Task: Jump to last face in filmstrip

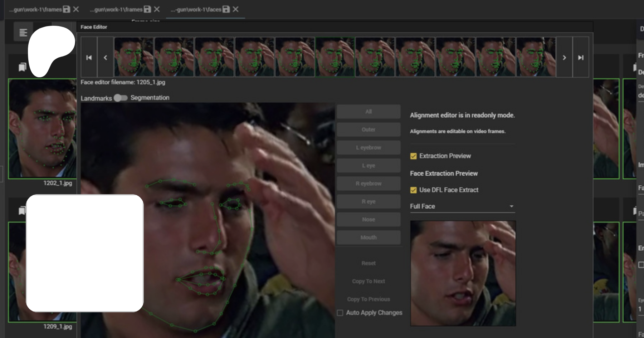Action: 581,57
